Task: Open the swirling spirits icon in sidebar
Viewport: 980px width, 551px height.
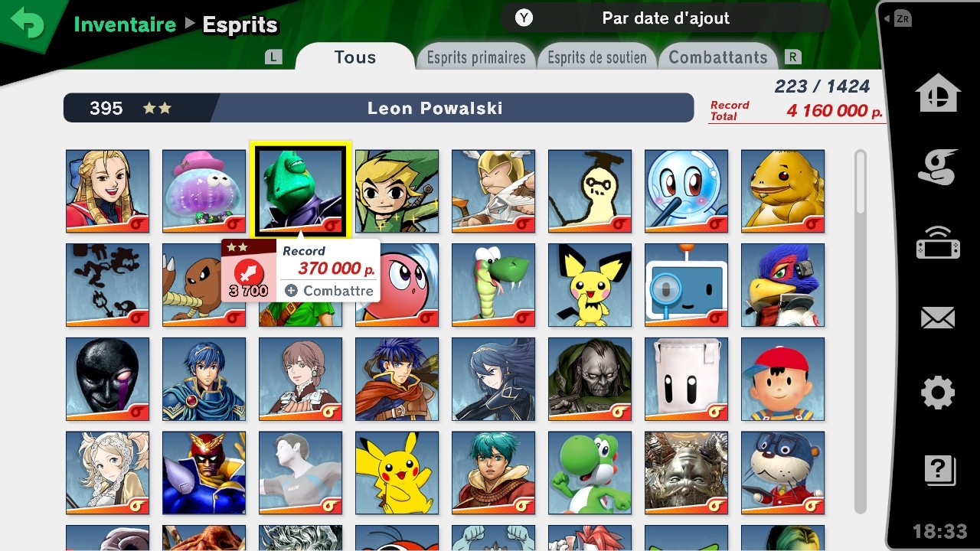Action: [x=938, y=167]
